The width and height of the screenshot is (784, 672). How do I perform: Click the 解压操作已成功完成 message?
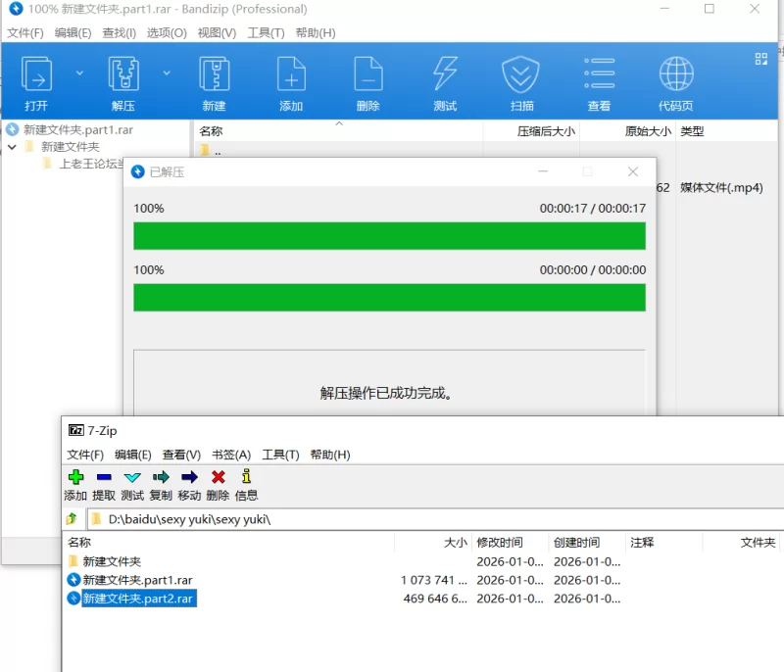click(387, 393)
